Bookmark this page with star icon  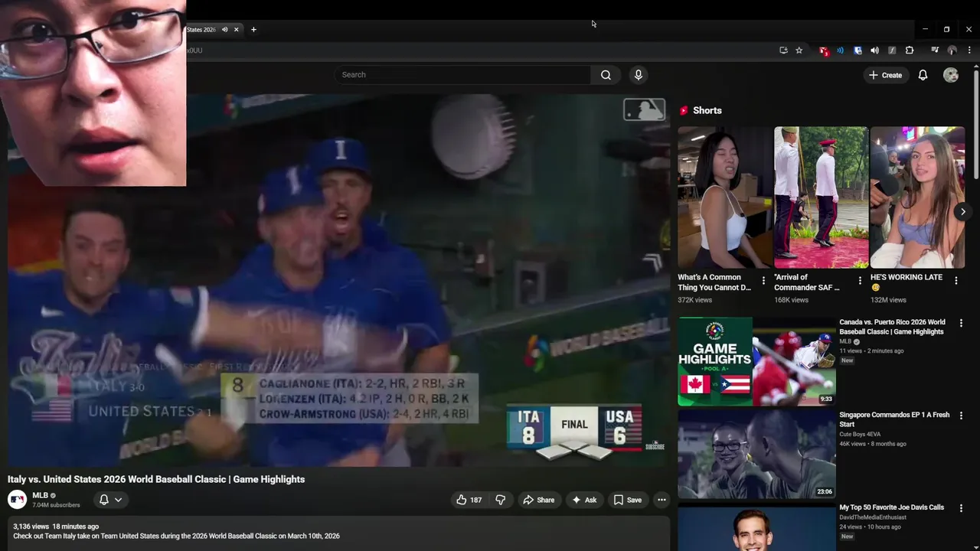click(x=799, y=51)
